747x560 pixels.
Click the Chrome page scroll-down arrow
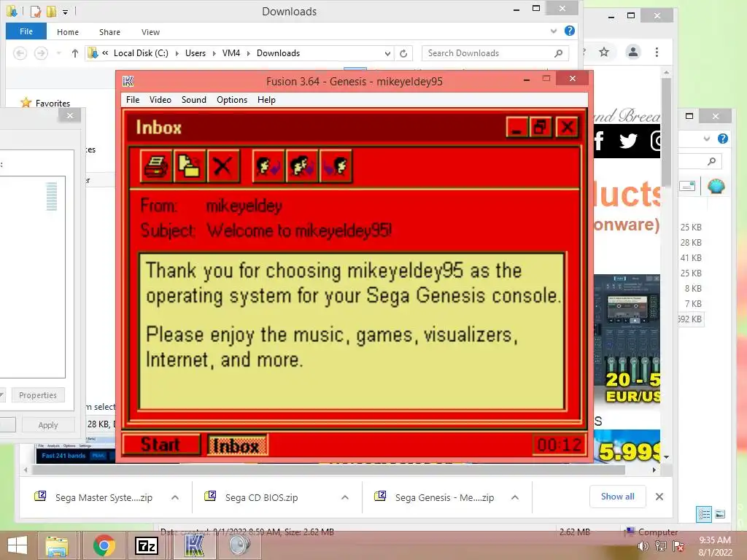[x=666, y=456]
